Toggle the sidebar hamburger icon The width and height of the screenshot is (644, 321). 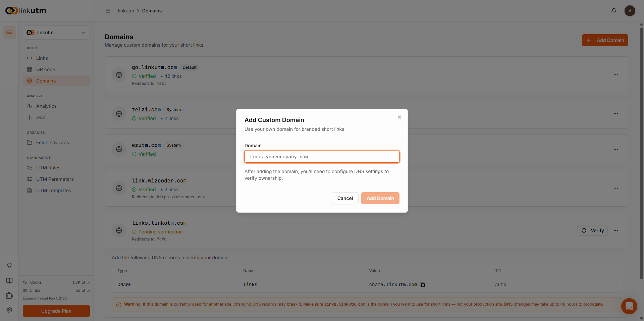(x=108, y=11)
